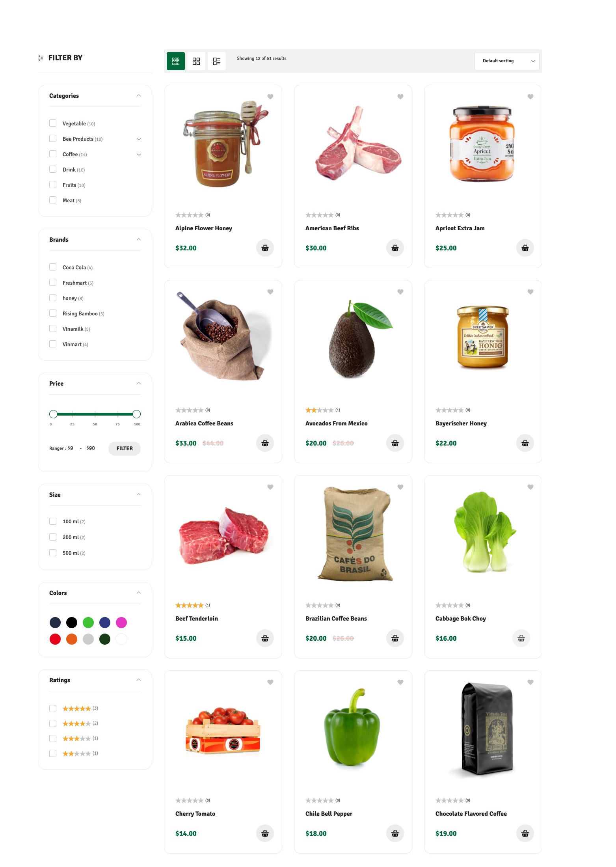Enable the 500 ml size filter
This screenshot has width=616, height=867.
point(53,553)
